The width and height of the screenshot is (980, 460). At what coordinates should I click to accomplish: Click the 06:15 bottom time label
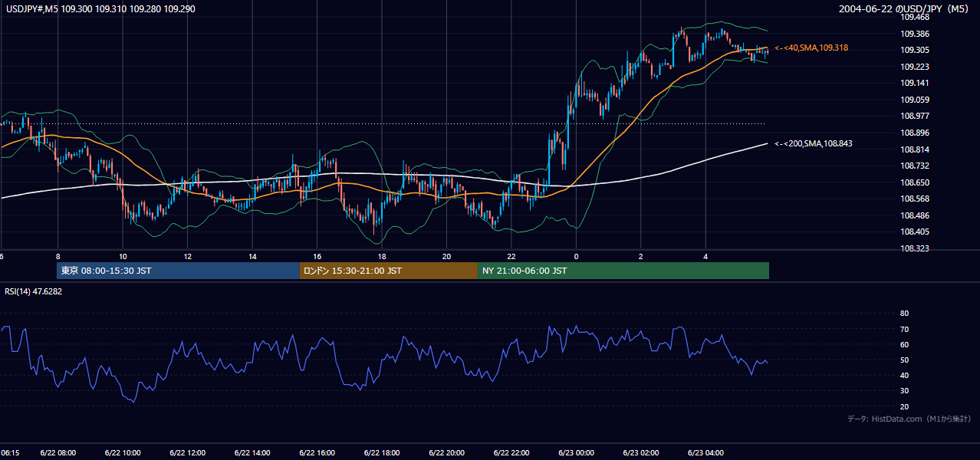tap(10, 452)
